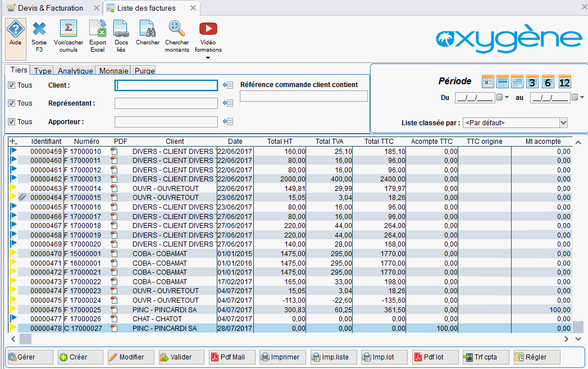Choose the 6-month period icon
This screenshot has width=588, height=369.
pyautogui.click(x=548, y=82)
